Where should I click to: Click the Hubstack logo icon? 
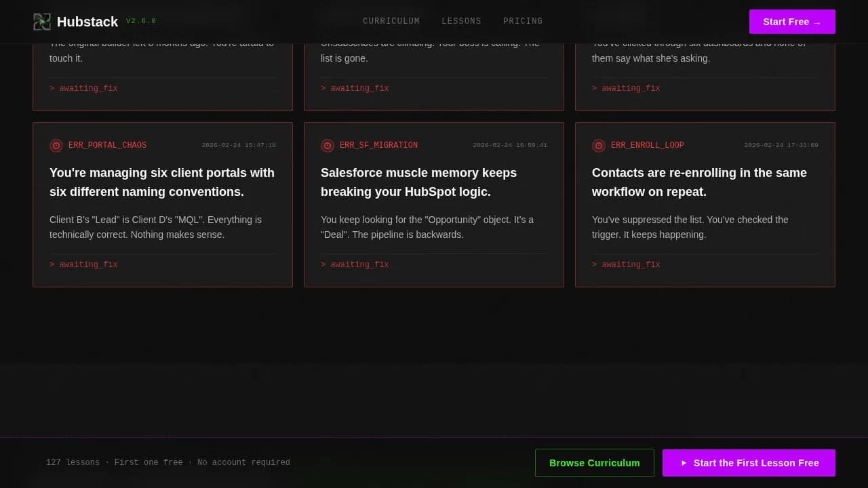point(42,22)
